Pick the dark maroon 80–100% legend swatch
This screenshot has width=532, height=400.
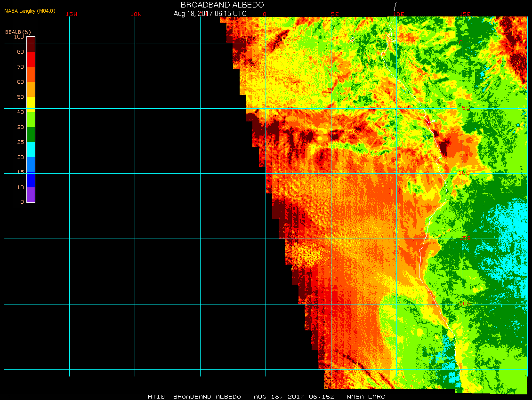[31, 44]
